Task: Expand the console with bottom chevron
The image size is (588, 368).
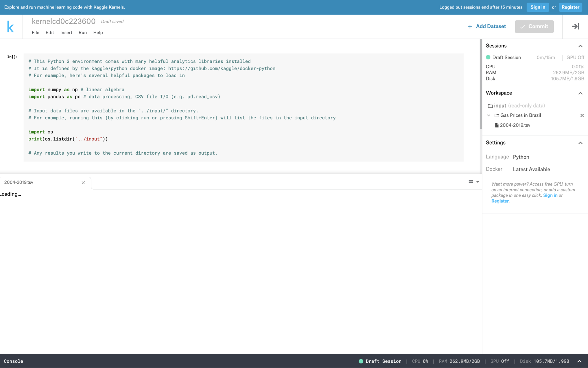Action: (x=579, y=361)
